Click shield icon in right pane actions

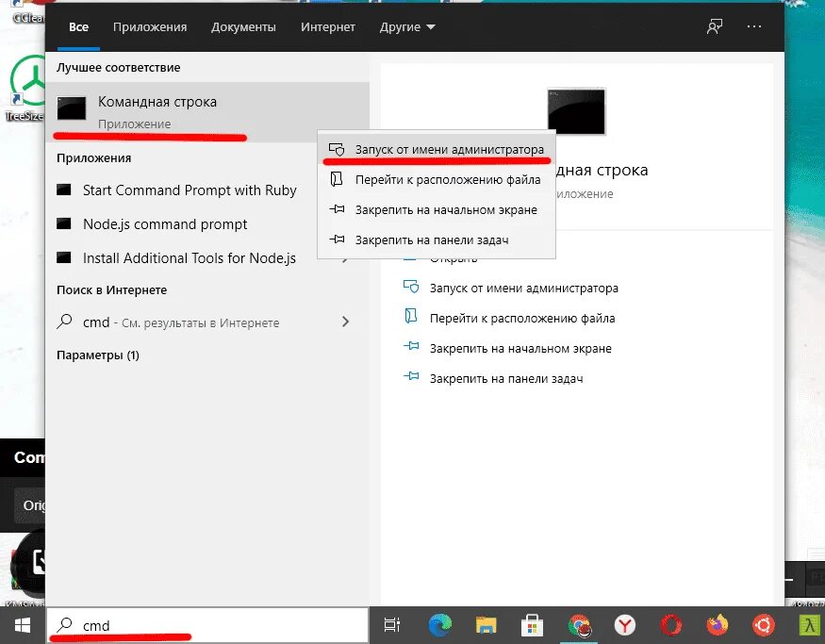pyautogui.click(x=411, y=287)
